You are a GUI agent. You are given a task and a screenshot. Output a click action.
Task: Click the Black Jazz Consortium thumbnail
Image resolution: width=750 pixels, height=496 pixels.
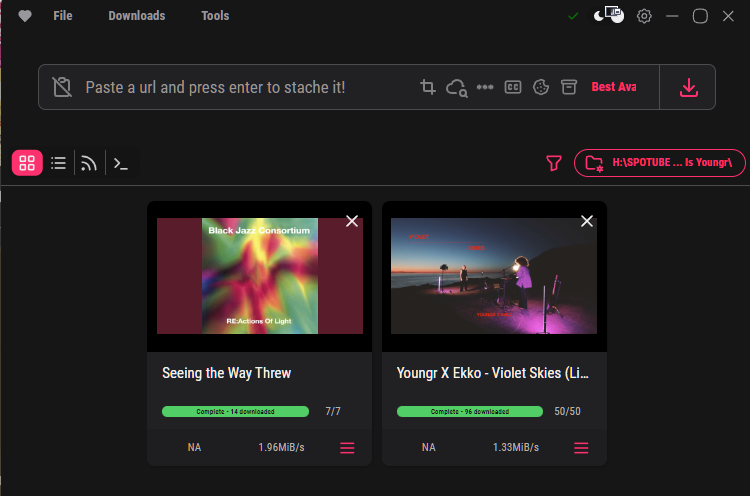(x=260, y=276)
